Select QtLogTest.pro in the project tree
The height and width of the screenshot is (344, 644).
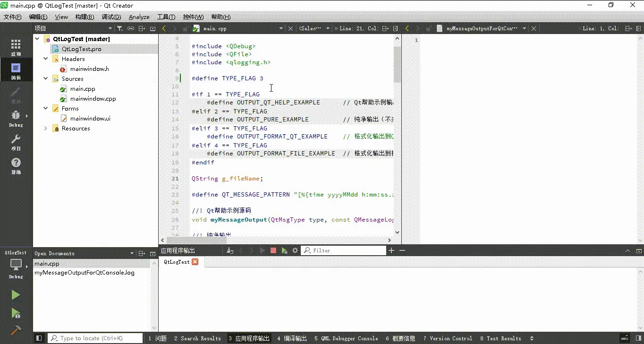click(x=81, y=49)
